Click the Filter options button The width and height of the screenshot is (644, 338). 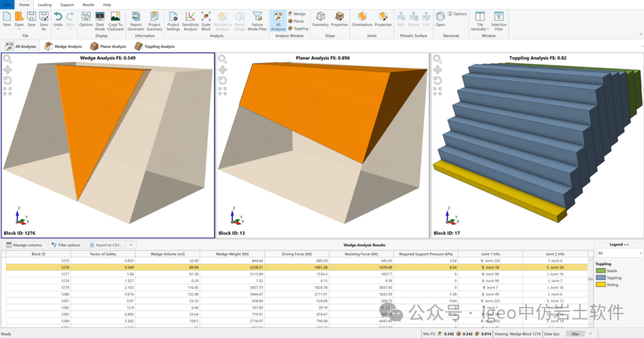point(66,245)
